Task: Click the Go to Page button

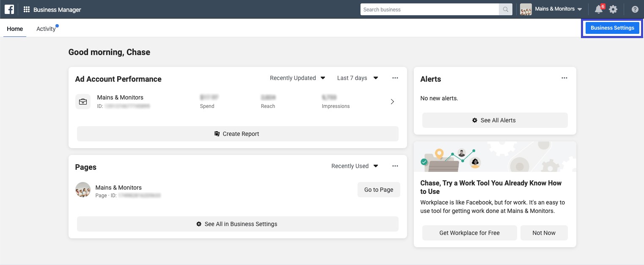Action: 379,190
